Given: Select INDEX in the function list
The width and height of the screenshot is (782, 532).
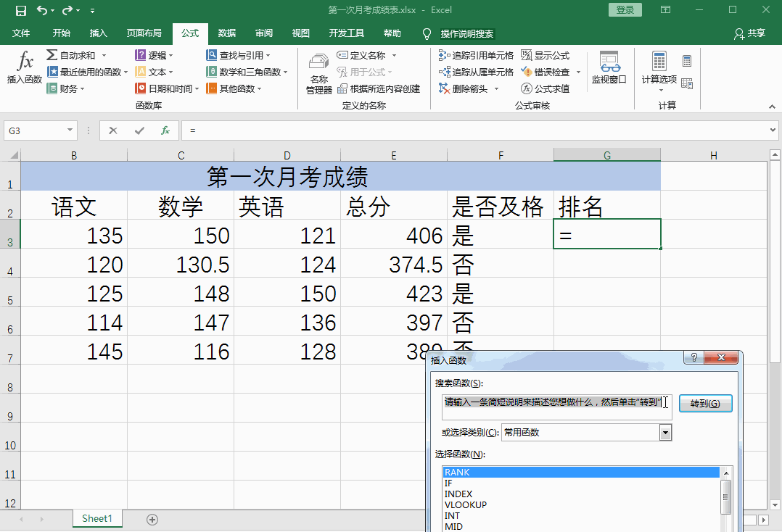Looking at the screenshot, I should (x=458, y=494).
